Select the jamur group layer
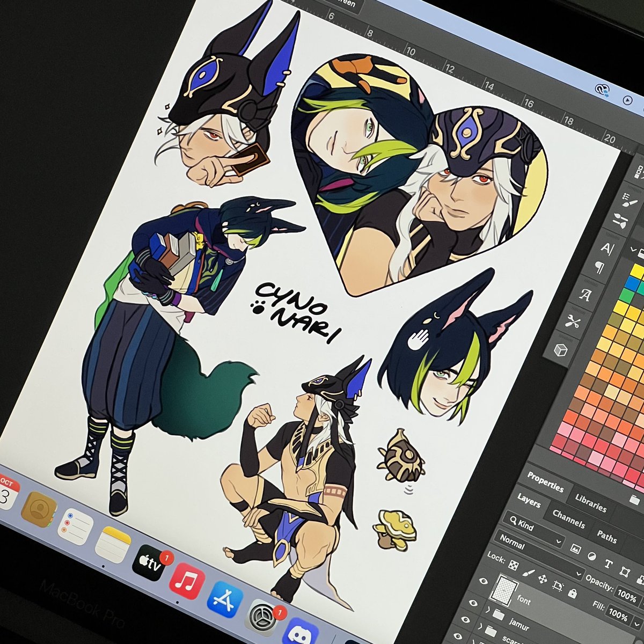The height and width of the screenshot is (644, 644). pos(519,624)
